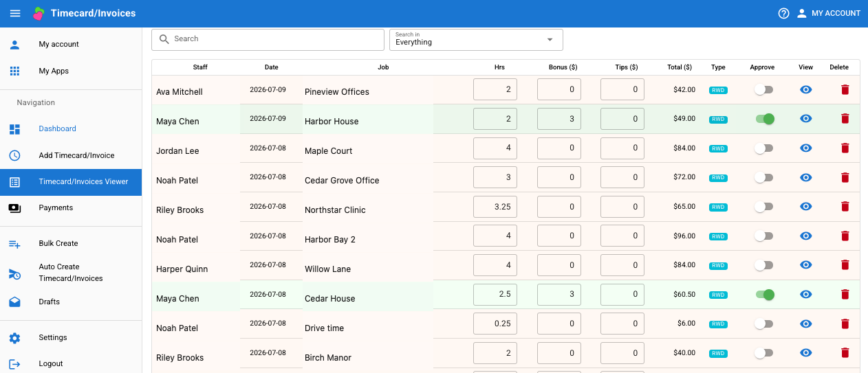Approve Riley Brooks Northstar Clinic row
The width and height of the screenshot is (868, 373).
point(763,207)
